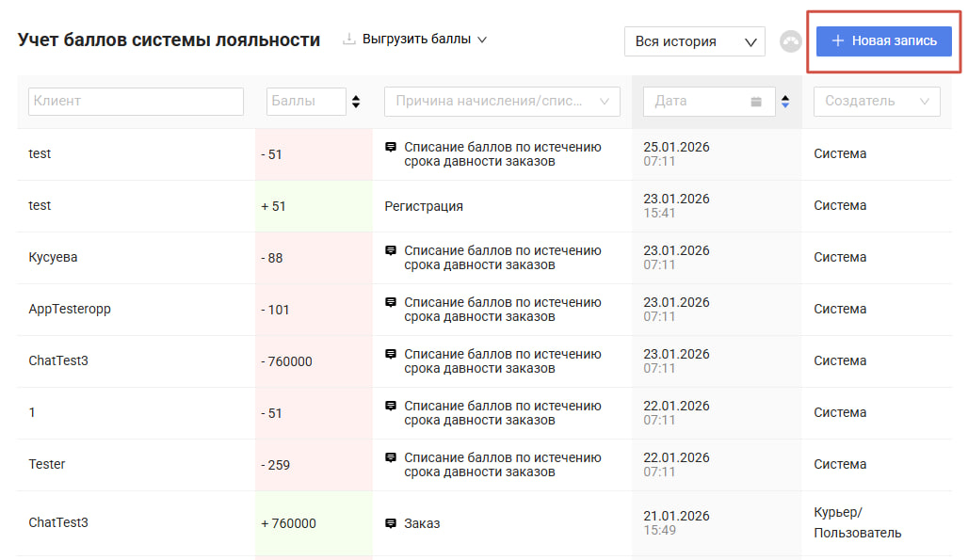The image size is (968, 560).
Task: Click the Баллы column sort arrows
Action: [356, 102]
